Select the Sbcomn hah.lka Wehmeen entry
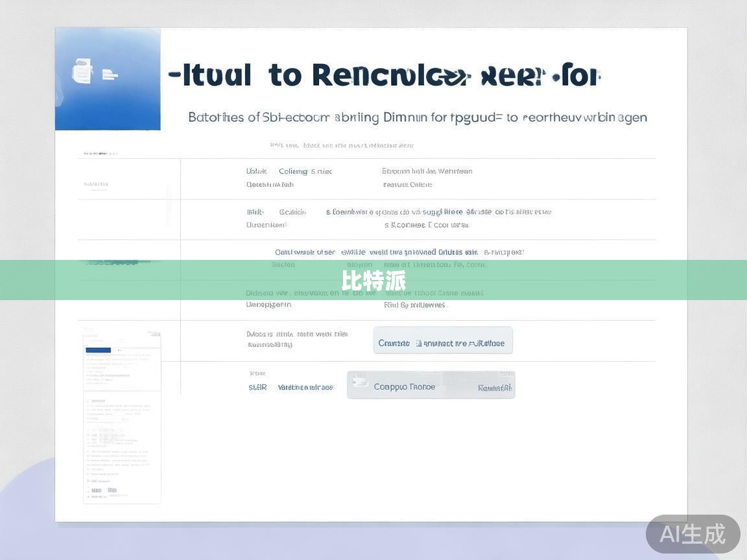The height and width of the screenshot is (560, 747). coord(427,172)
